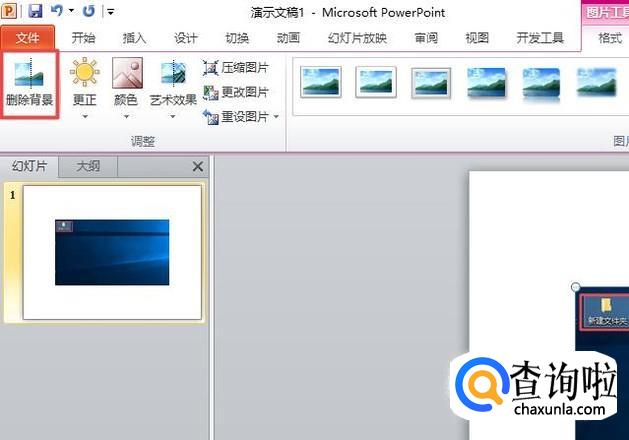Apply the fourth picture style thumbnail
The width and height of the screenshot is (629, 440).
[486, 83]
